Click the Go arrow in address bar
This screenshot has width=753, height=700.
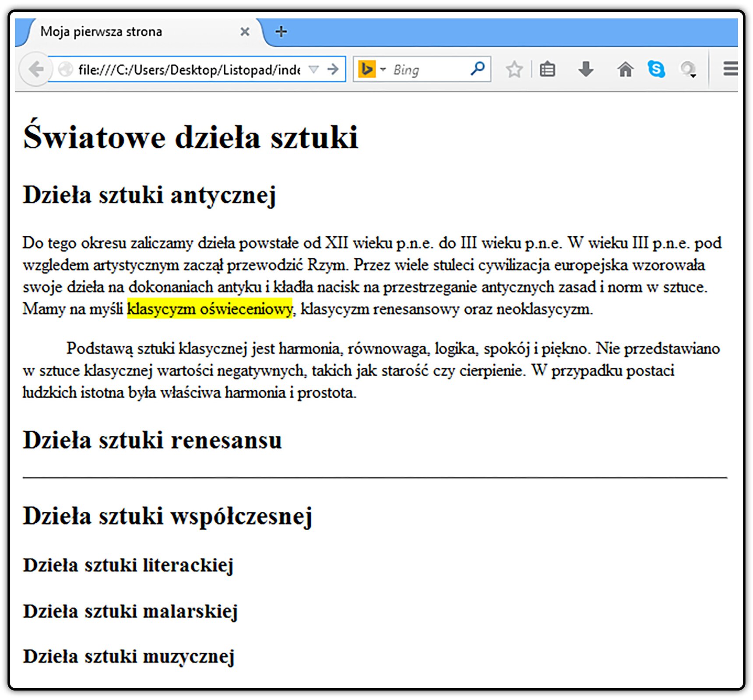click(x=333, y=69)
